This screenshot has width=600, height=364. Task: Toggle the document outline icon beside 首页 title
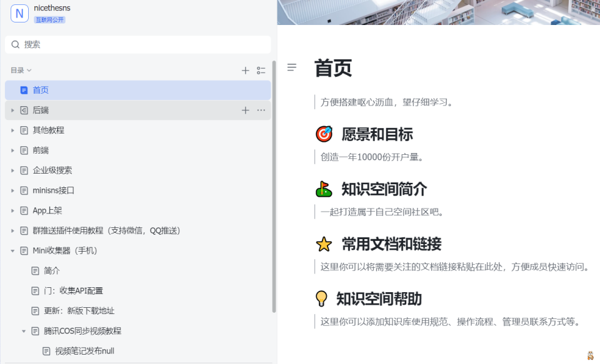292,67
